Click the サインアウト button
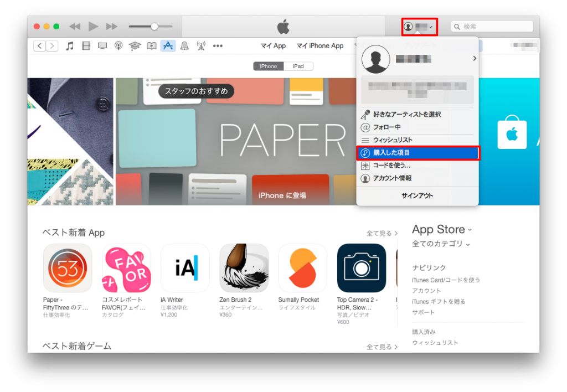This screenshot has height=392, width=567. pos(417,195)
